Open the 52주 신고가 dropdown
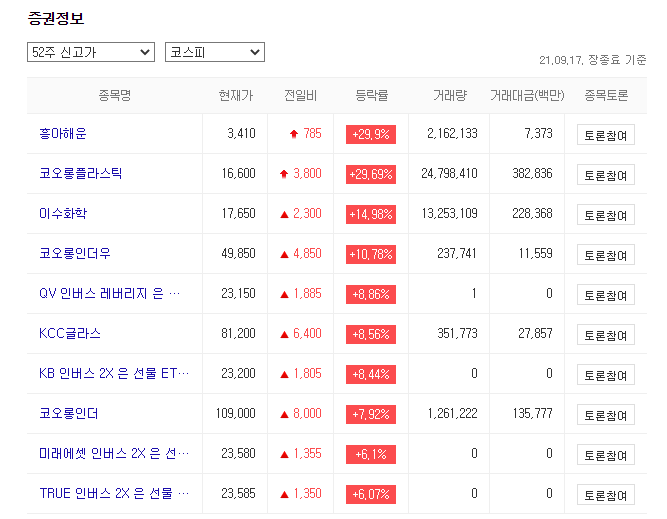Screen dimensions: 667x519 click(x=91, y=52)
